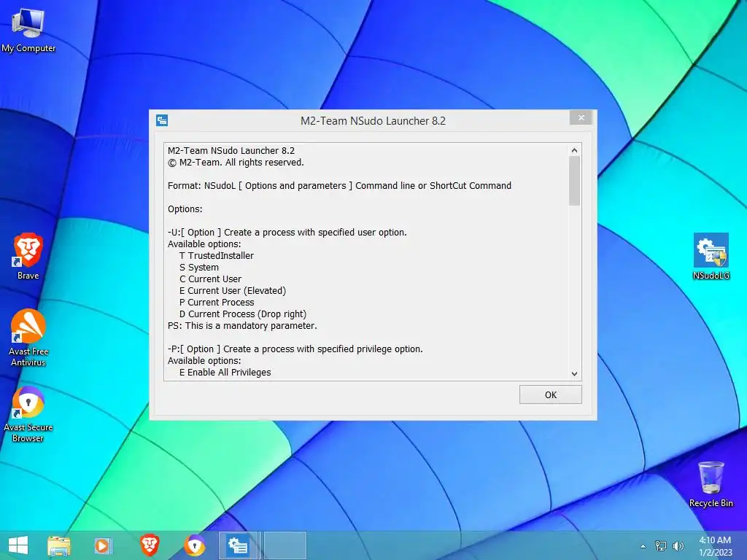Click the help text scrollbar thumb
Viewport: 747px width, 560px height.
point(574,181)
